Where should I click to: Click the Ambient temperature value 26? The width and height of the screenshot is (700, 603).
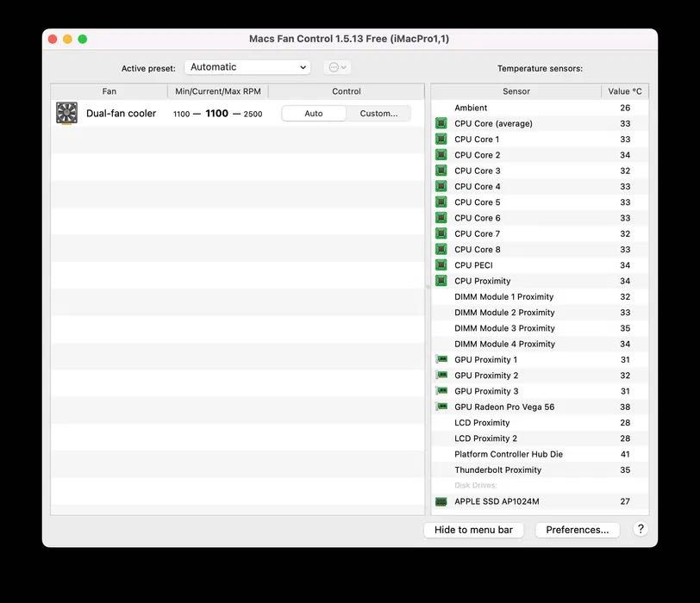(x=625, y=108)
